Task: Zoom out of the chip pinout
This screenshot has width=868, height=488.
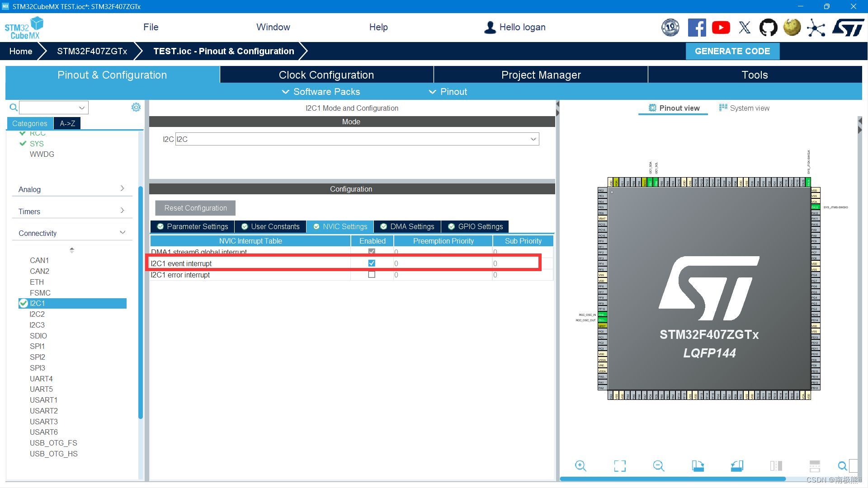Action: (x=659, y=466)
